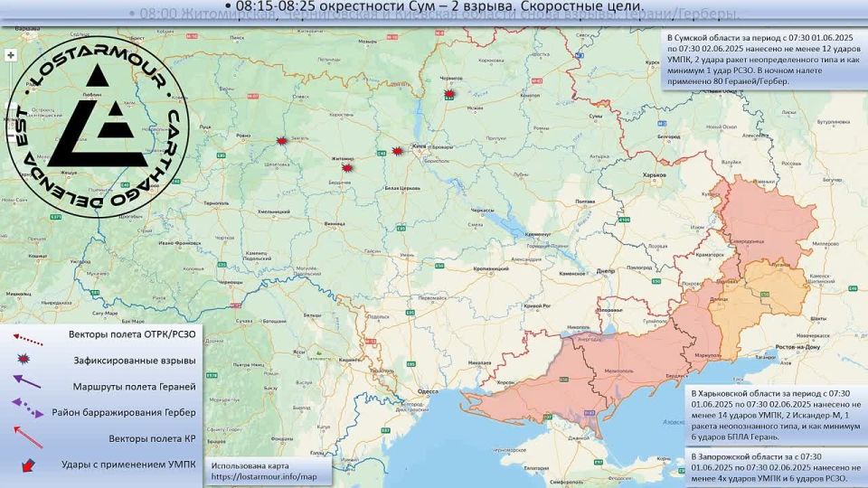Image resolution: width=868 pixels, height=488 pixels.
Task: Click the dotted red OTRK/RSZO arrow in the legend
Action: point(27,338)
